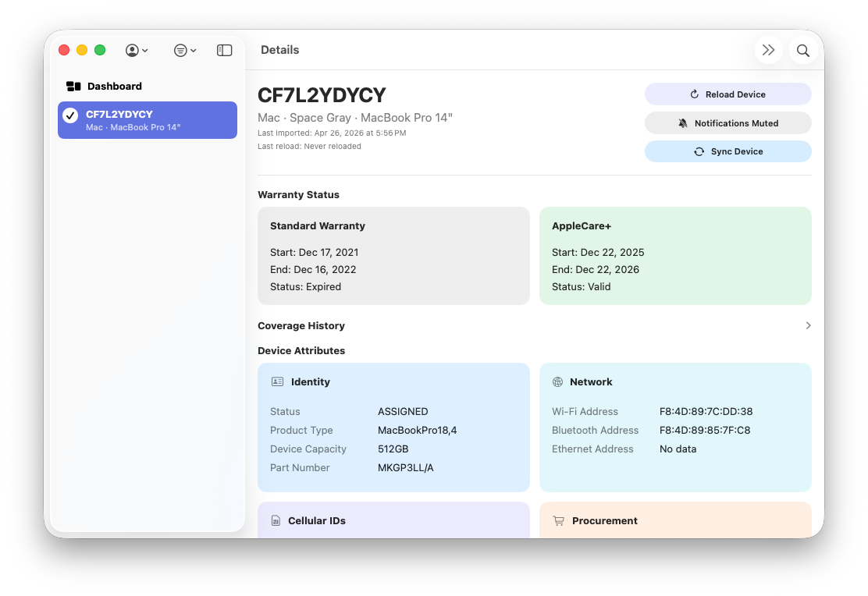Click Status: Valid in AppleCare+

point(582,286)
